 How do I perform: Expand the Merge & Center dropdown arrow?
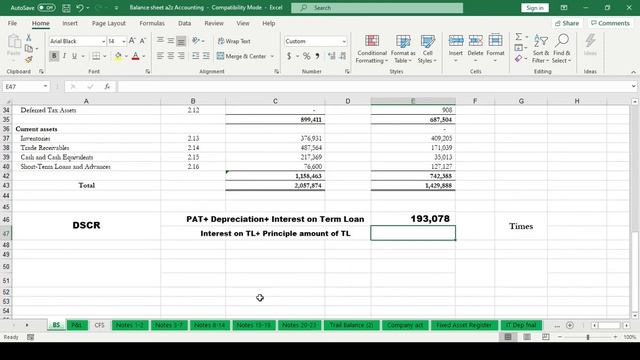[x=272, y=56]
